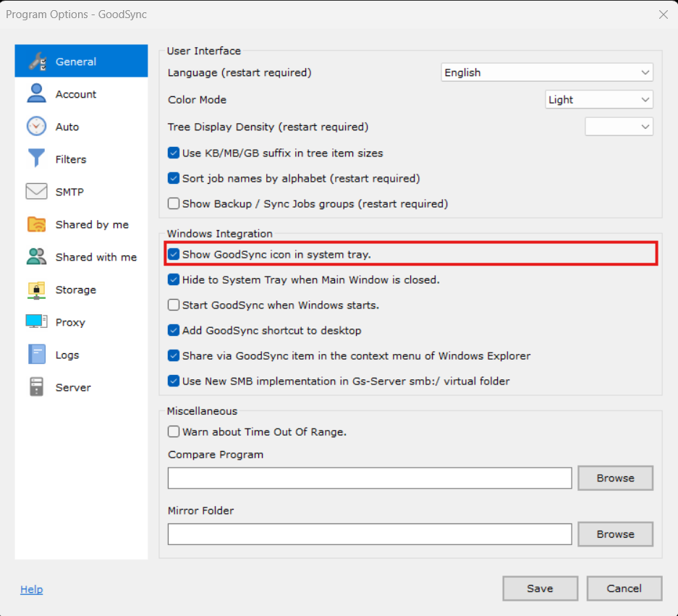Enable Start GoodSync when Windows starts
This screenshot has height=616, width=678.
tap(174, 305)
